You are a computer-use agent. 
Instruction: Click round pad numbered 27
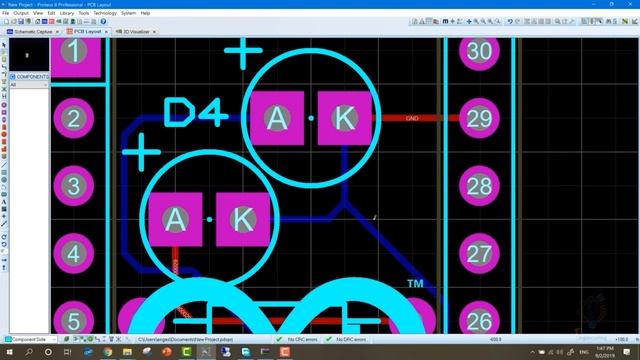coord(479,253)
